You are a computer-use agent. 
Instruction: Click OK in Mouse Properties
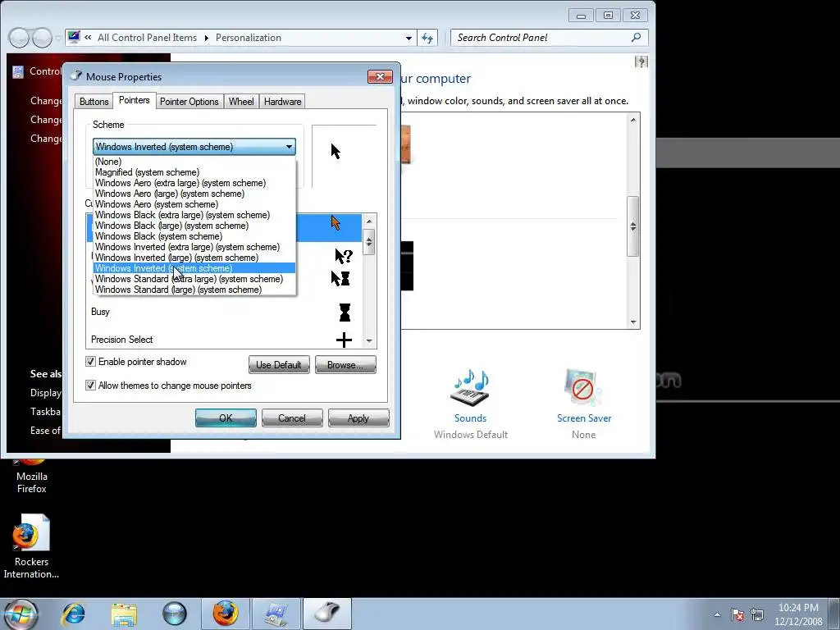coord(226,418)
